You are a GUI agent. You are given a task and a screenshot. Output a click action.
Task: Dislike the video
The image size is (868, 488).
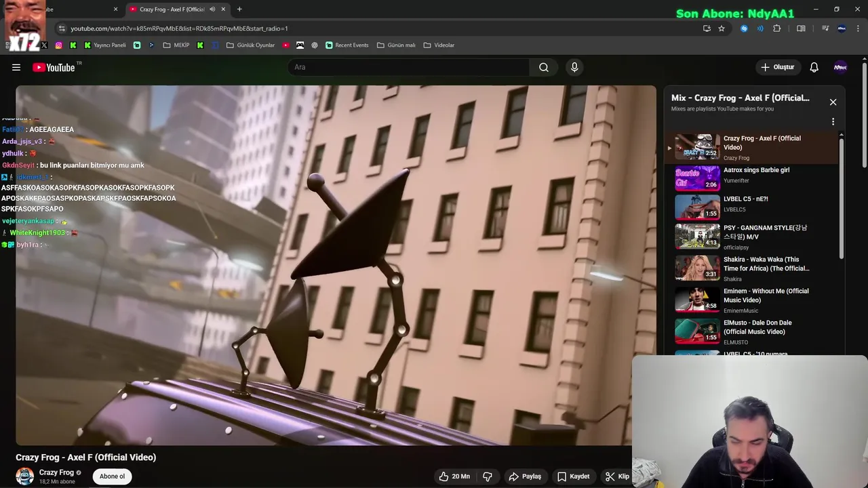pos(488,476)
